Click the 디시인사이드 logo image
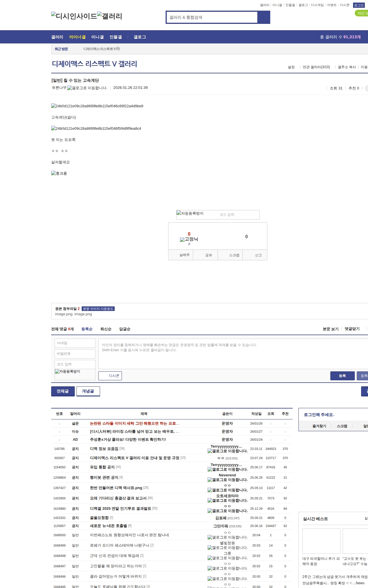This screenshot has width=368, height=588. [74, 16]
